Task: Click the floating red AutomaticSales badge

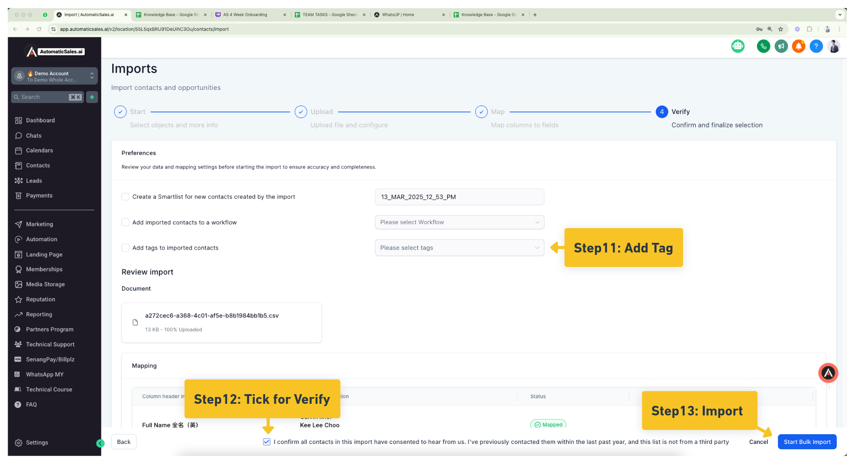Action: point(828,373)
